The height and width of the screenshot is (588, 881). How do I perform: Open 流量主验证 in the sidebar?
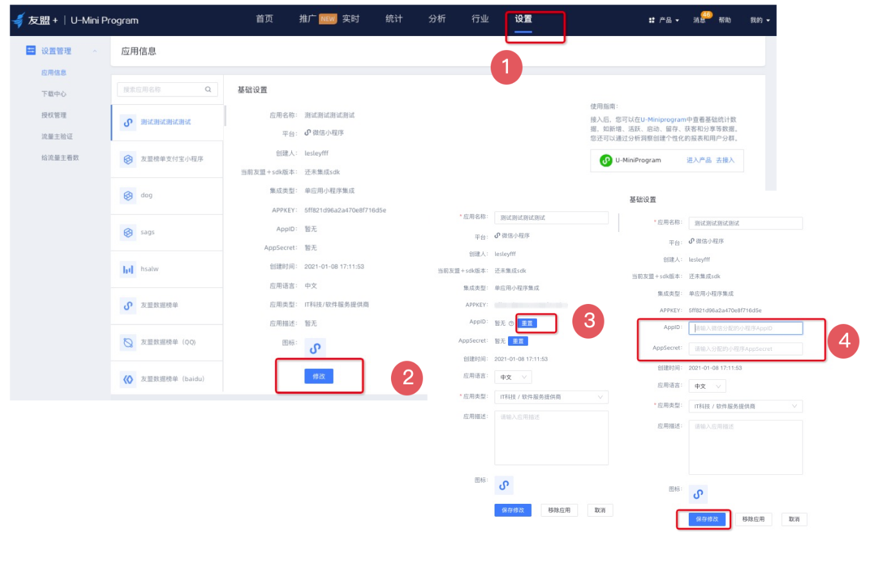[x=57, y=136]
